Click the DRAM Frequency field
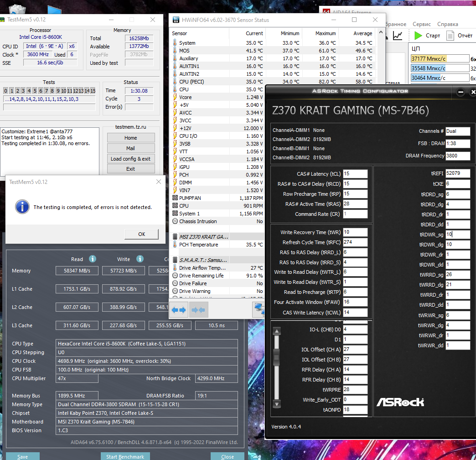Image resolution: width=476 pixels, height=460 pixels. [x=458, y=156]
